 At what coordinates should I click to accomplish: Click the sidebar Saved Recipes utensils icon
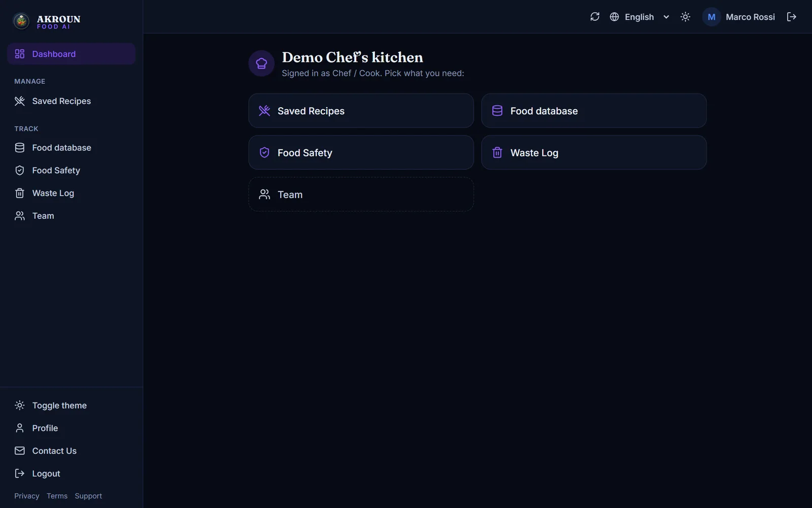tap(20, 101)
